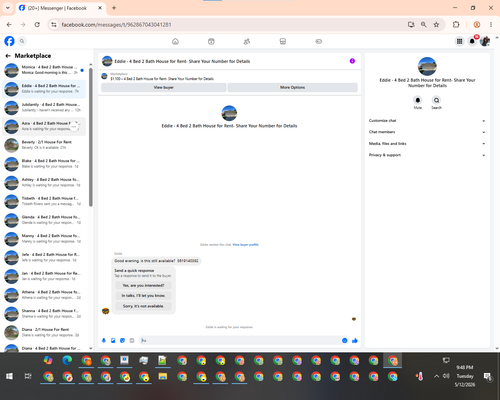Open Shanna conversation in list
Image resolution: width=500 pixels, height=400 pixels.
[x=44, y=313]
